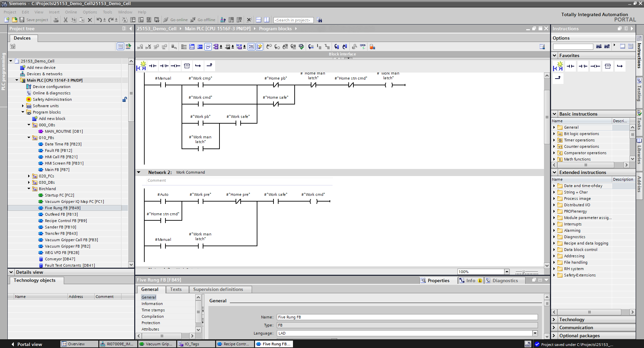644x348 pixels.
Task: Click the Print icon in main toolbar
Action: (x=56, y=20)
